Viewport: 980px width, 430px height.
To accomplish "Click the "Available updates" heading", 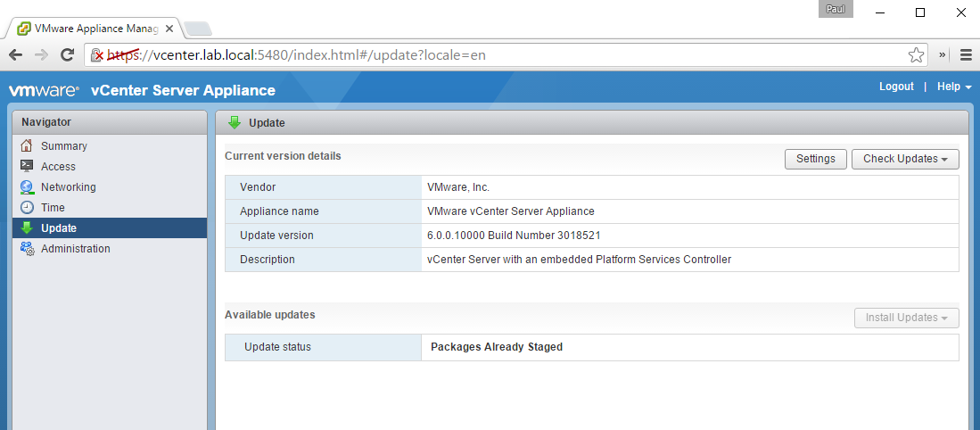I will click(270, 314).
